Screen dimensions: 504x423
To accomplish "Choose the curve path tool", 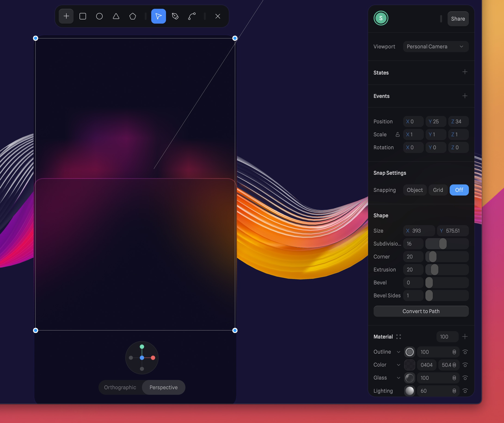I will pyautogui.click(x=192, y=16).
